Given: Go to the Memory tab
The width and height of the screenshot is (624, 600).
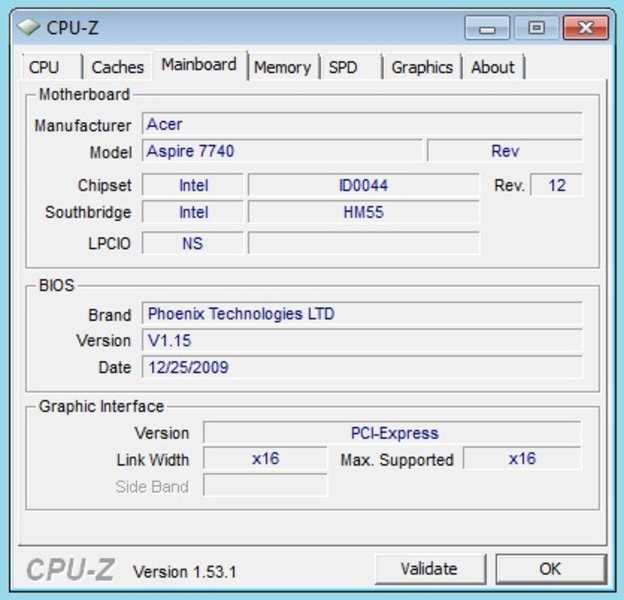Looking at the screenshot, I should (283, 67).
